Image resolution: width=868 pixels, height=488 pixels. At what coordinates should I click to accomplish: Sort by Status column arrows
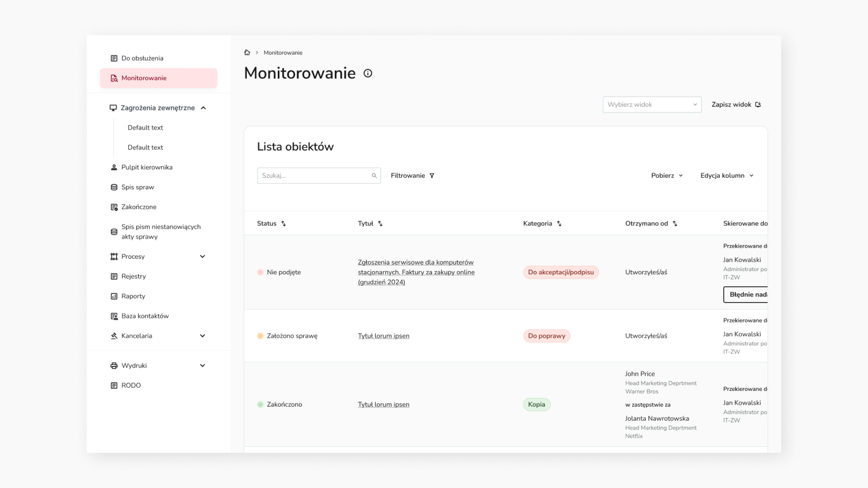[x=283, y=223]
